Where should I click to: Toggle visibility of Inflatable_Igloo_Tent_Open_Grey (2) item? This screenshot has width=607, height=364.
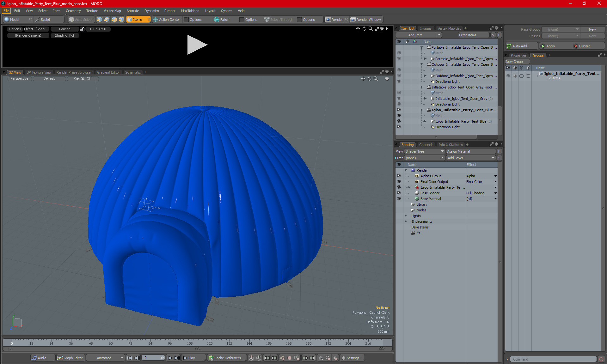(x=399, y=99)
